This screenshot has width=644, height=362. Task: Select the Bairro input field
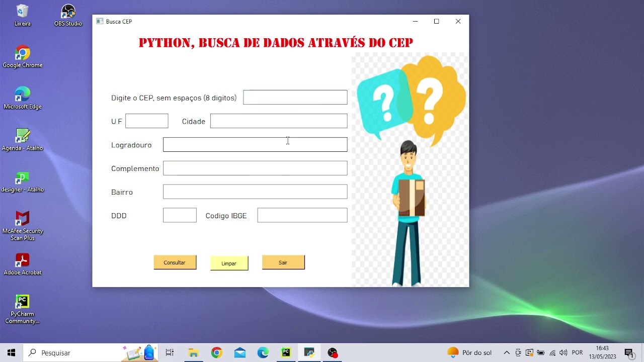[255, 192]
